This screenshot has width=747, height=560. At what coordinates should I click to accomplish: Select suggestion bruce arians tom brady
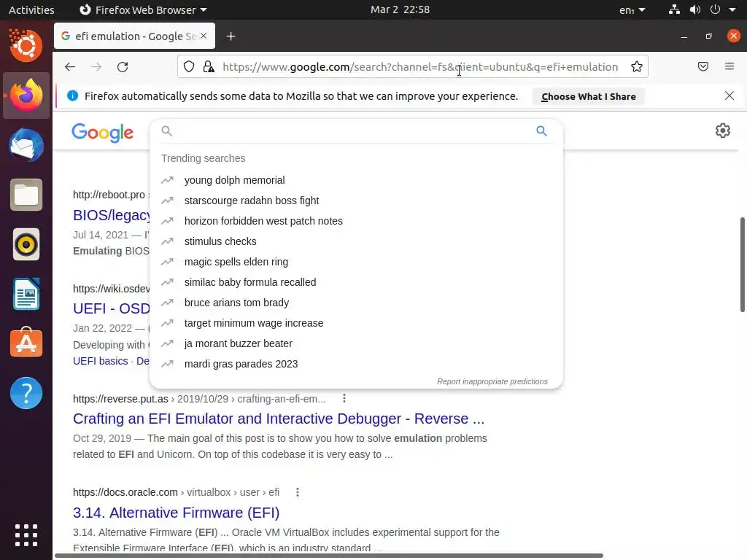tap(356, 303)
